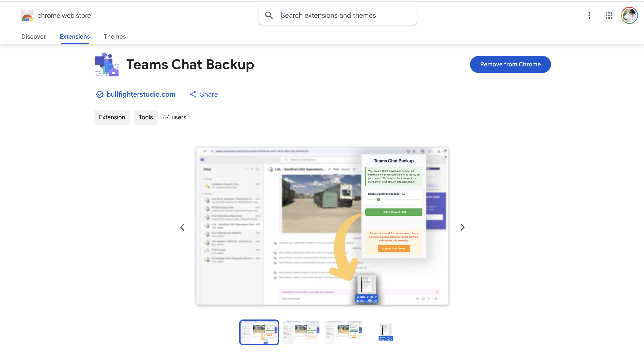644x353 pixels.
Task: Click the Extension category tag
Action: tap(112, 117)
